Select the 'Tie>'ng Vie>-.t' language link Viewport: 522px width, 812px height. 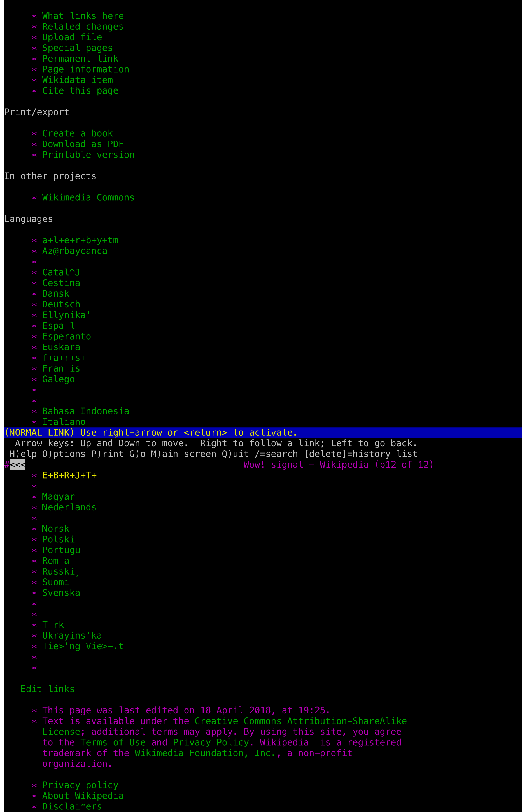(83, 646)
